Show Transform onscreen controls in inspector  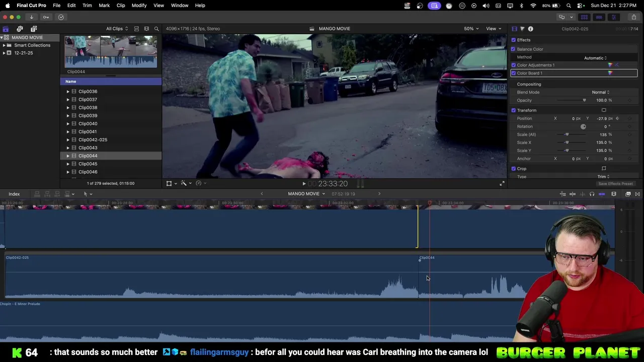click(604, 111)
